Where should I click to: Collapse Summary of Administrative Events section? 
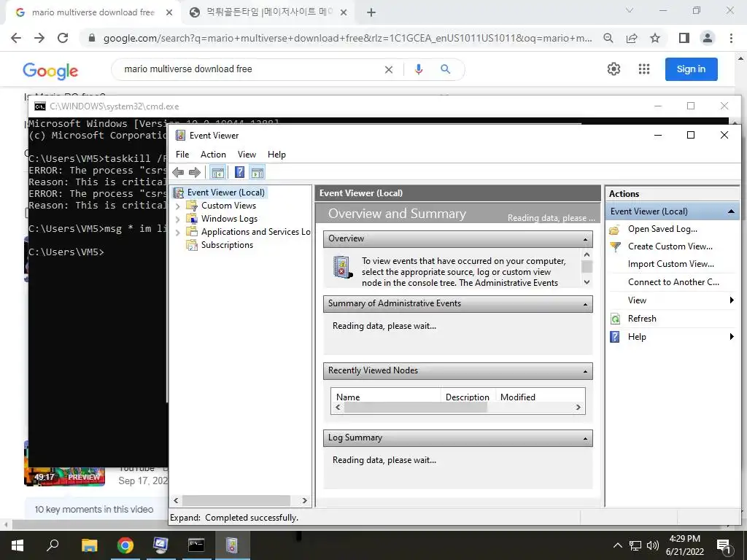(586, 304)
